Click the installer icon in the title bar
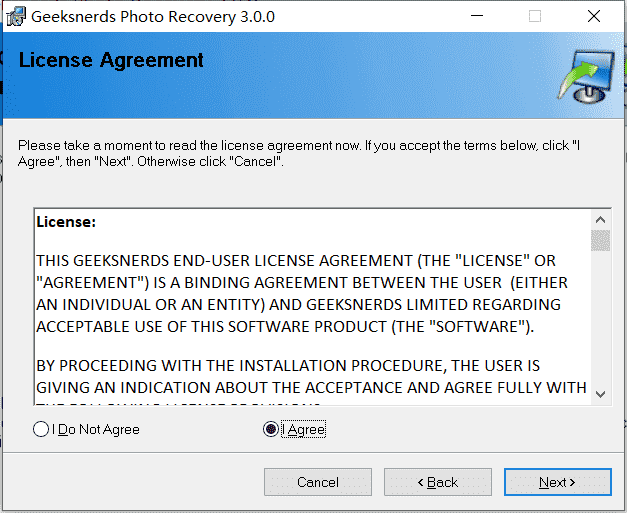 [x=16, y=17]
